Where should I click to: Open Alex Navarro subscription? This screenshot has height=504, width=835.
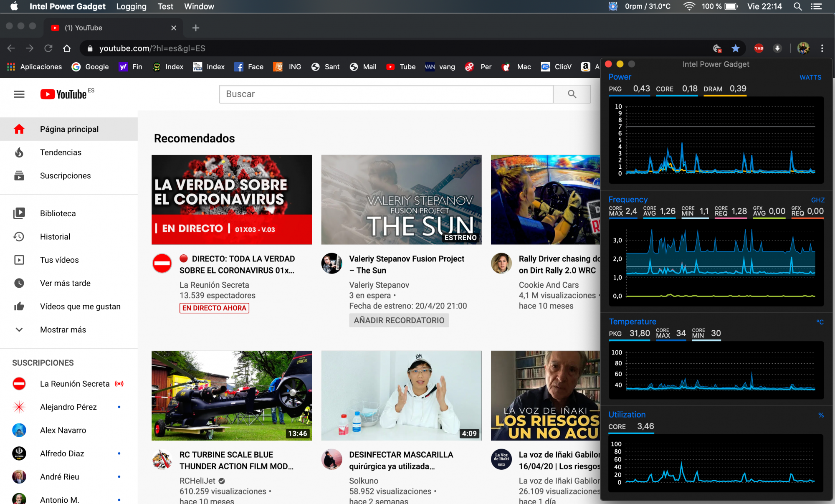coord(69,430)
